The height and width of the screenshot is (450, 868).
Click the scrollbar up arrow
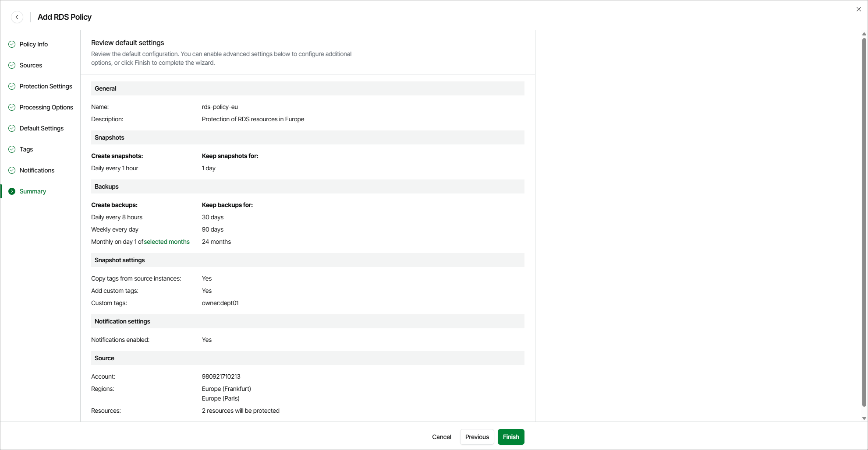[x=864, y=34]
